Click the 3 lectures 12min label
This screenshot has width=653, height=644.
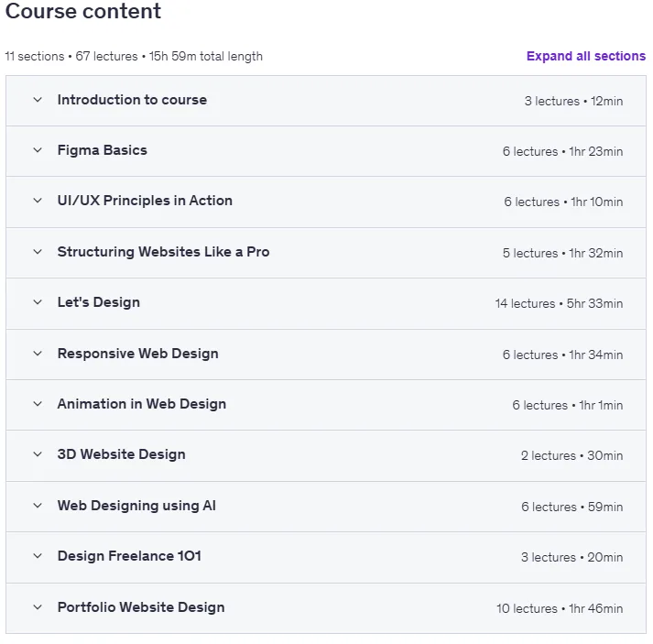click(x=573, y=101)
